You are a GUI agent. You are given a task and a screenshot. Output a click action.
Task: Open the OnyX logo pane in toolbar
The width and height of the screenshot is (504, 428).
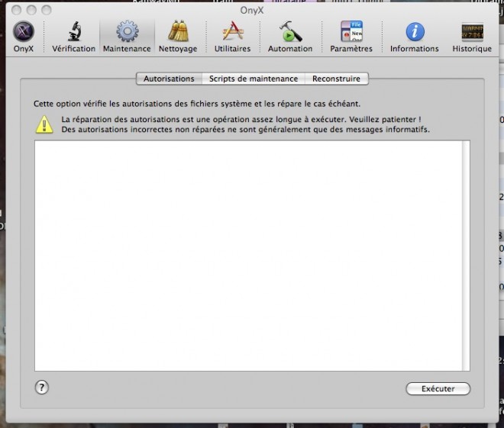coord(24,31)
